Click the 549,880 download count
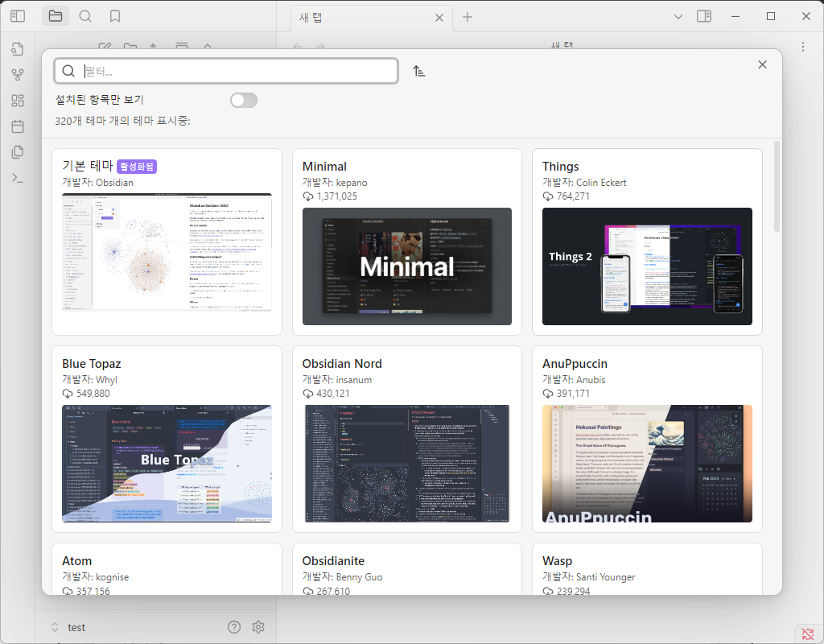Image resolution: width=824 pixels, height=644 pixels. (x=93, y=393)
